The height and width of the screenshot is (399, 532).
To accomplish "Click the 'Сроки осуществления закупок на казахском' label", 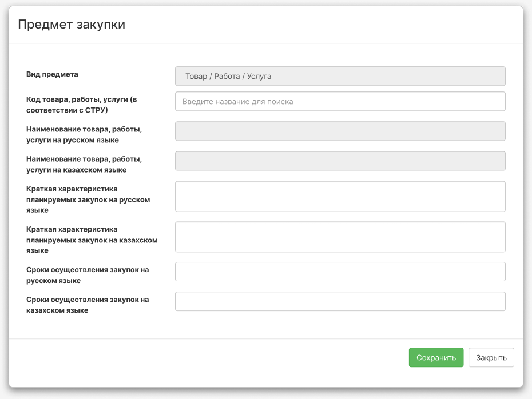I will click(88, 305).
